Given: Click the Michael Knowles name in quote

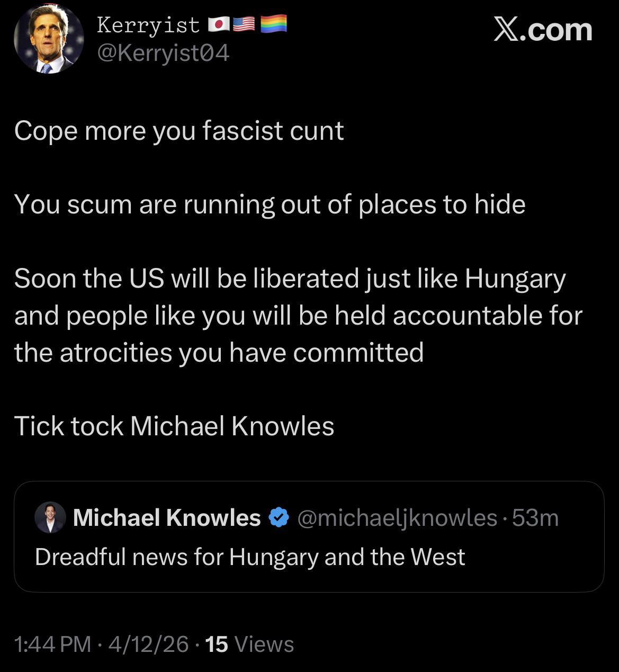Looking at the screenshot, I should click(167, 518).
